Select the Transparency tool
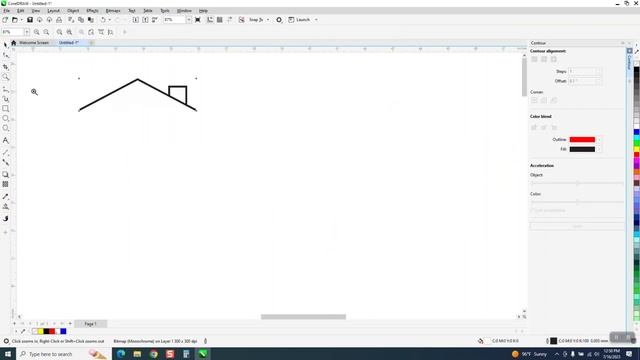This screenshot has height=360, width=640. (x=6, y=184)
